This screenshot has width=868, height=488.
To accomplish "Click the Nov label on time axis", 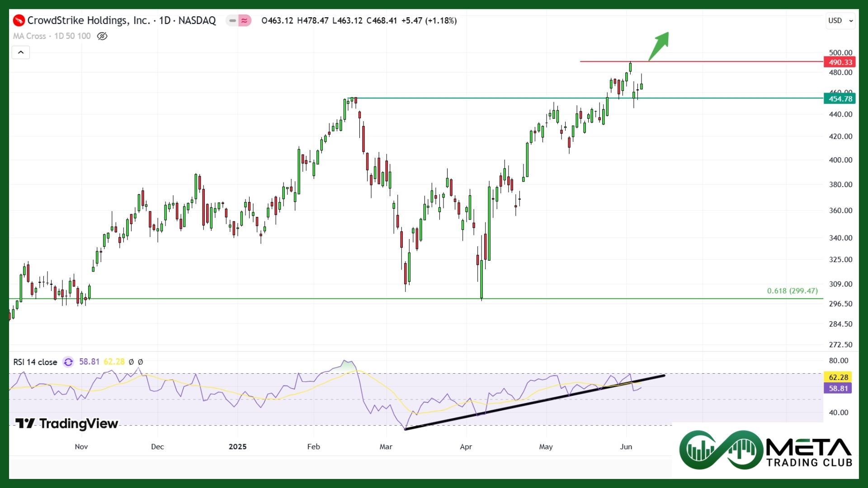I will pyautogui.click(x=81, y=446).
